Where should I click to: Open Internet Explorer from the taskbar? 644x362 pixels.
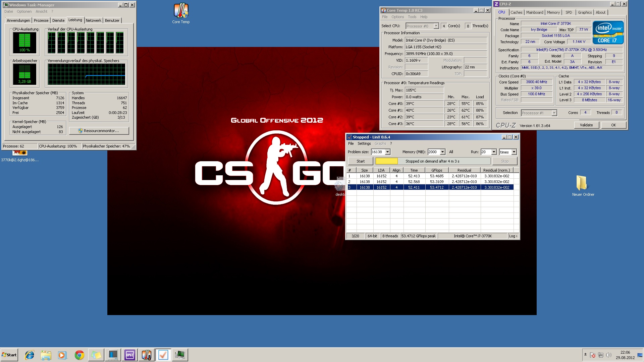click(x=30, y=355)
